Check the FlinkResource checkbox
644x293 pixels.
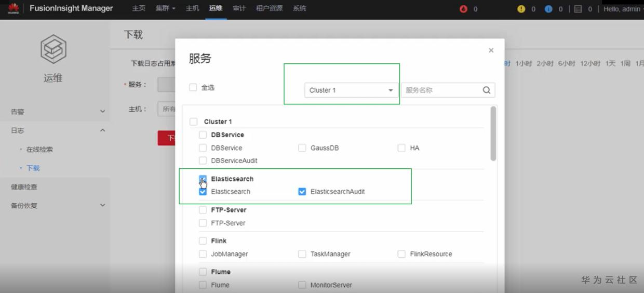(401, 254)
